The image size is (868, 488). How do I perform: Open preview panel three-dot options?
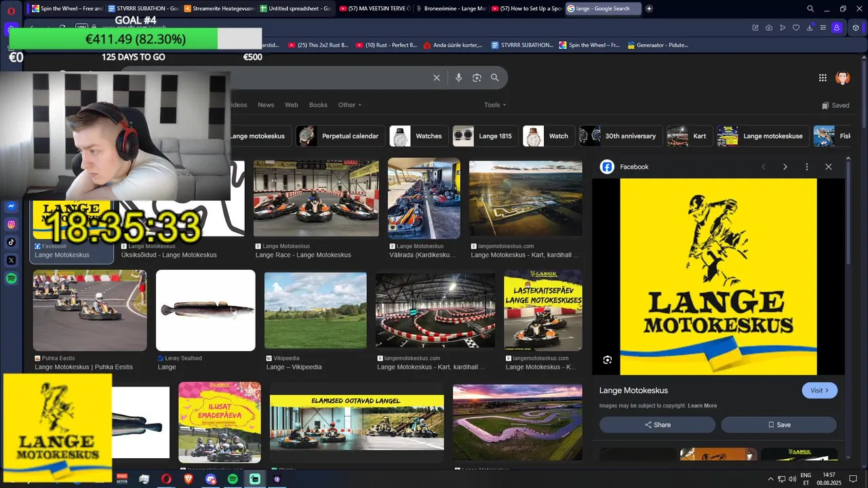tap(806, 167)
